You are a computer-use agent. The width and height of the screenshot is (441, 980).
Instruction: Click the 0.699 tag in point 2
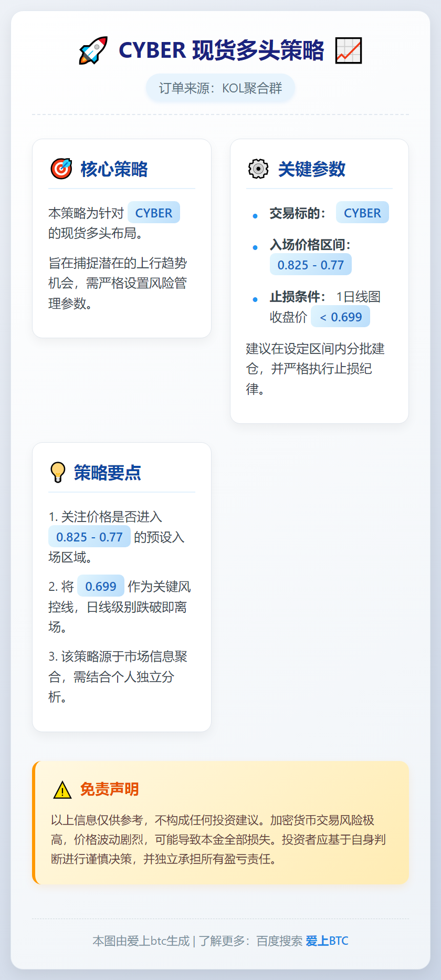pyautogui.click(x=101, y=586)
